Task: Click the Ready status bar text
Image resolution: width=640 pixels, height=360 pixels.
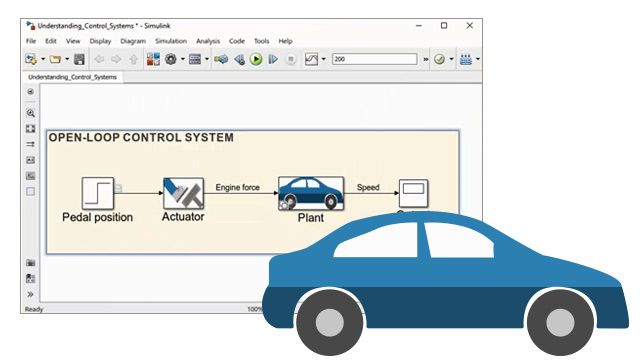Action: tap(34, 309)
